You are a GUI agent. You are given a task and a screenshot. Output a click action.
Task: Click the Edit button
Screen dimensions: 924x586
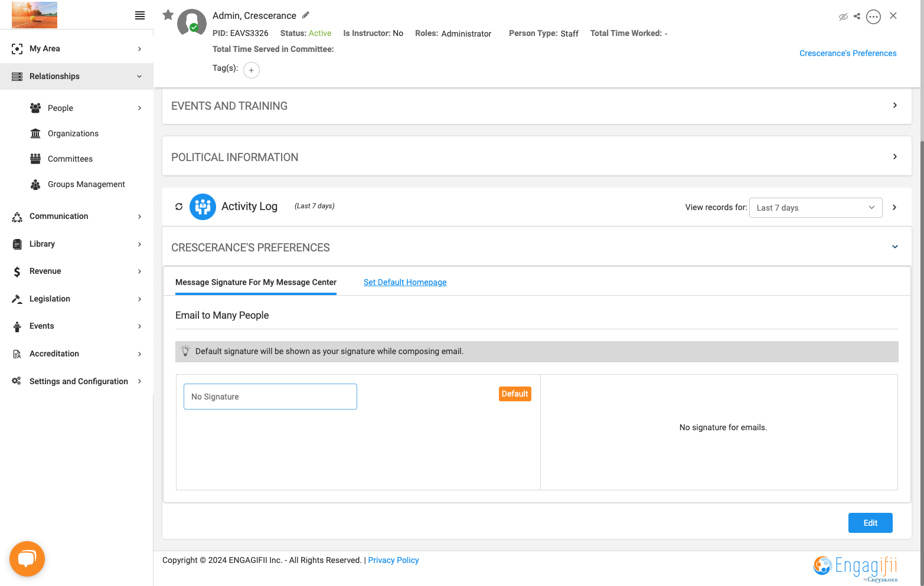(x=870, y=523)
